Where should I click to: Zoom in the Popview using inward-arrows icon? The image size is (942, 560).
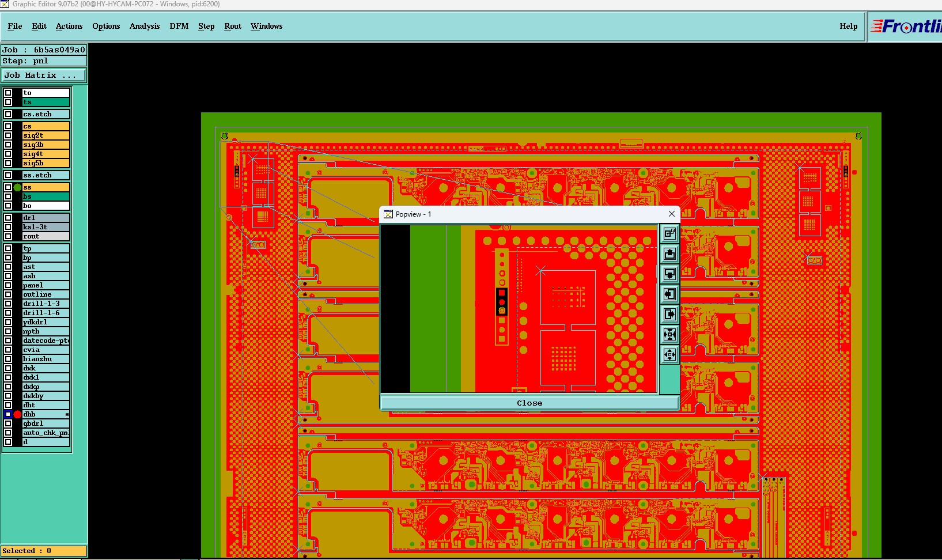click(x=669, y=334)
